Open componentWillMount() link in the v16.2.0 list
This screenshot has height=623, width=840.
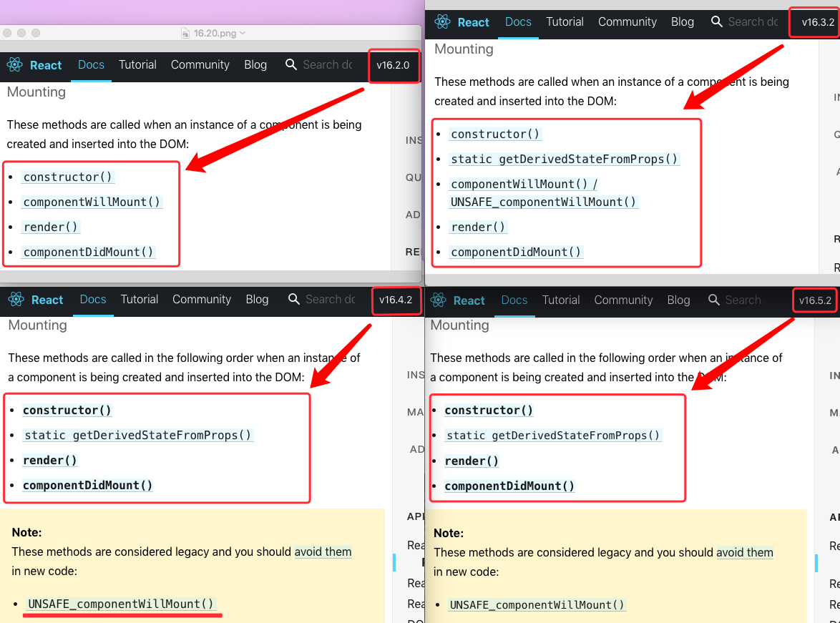point(92,202)
